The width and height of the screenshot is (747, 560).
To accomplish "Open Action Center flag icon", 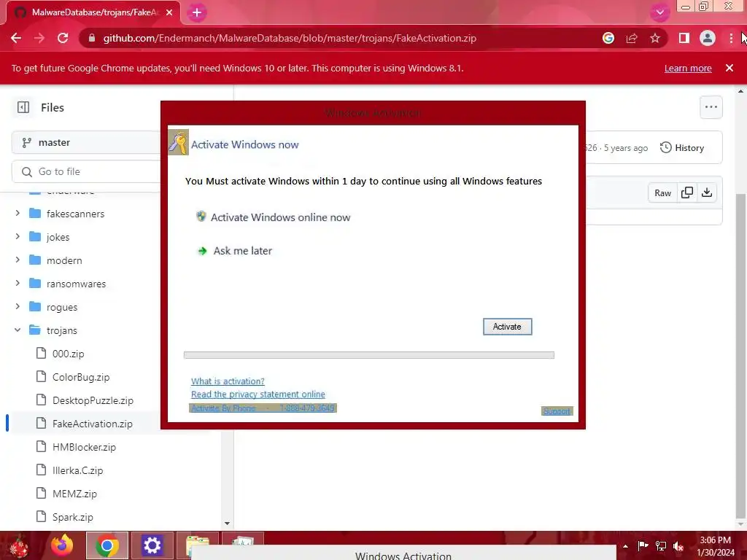I will [643, 545].
